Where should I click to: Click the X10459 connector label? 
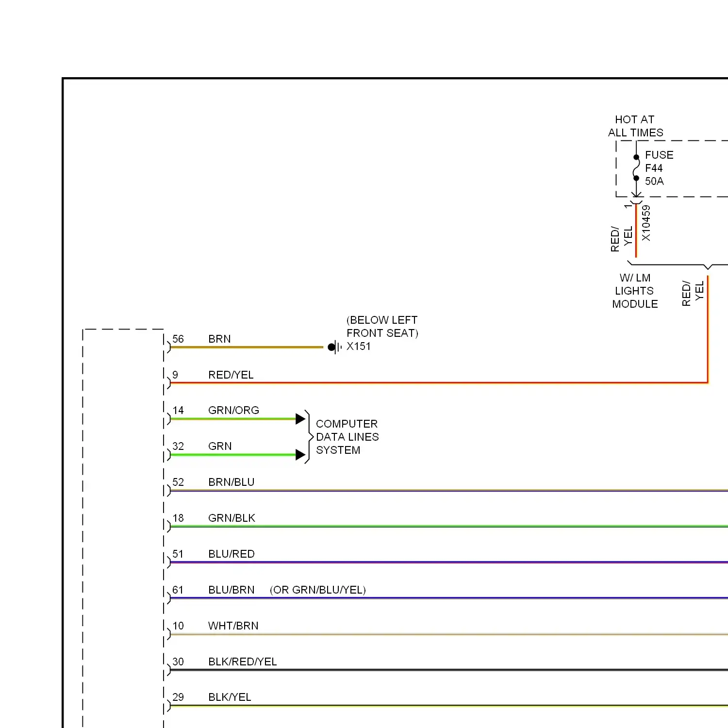646,223
